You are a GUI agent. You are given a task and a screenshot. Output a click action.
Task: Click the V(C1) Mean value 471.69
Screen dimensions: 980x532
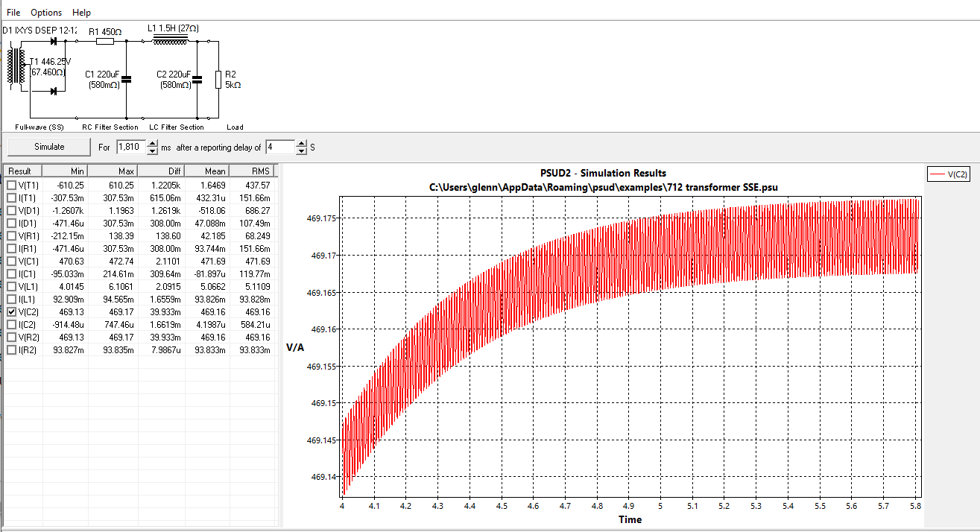pyautogui.click(x=212, y=261)
